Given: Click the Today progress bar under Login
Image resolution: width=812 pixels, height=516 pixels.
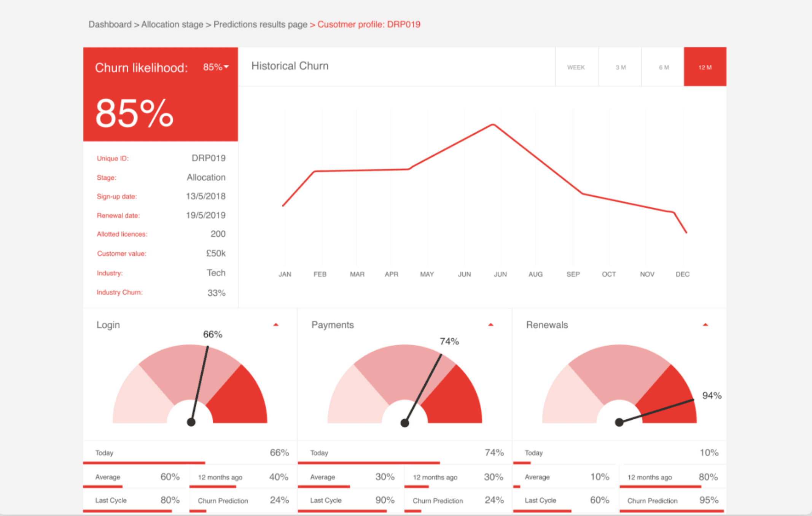Looking at the screenshot, I should tap(145, 463).
